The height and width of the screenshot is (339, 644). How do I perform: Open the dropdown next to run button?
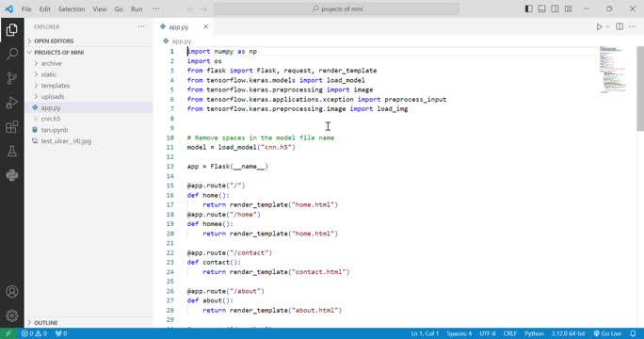tap(608, 26)
